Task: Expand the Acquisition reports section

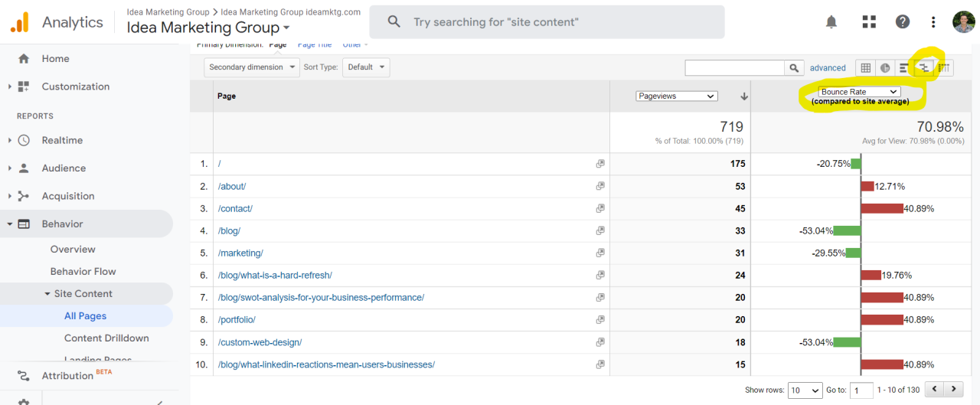Action: [x=9, y=196]
